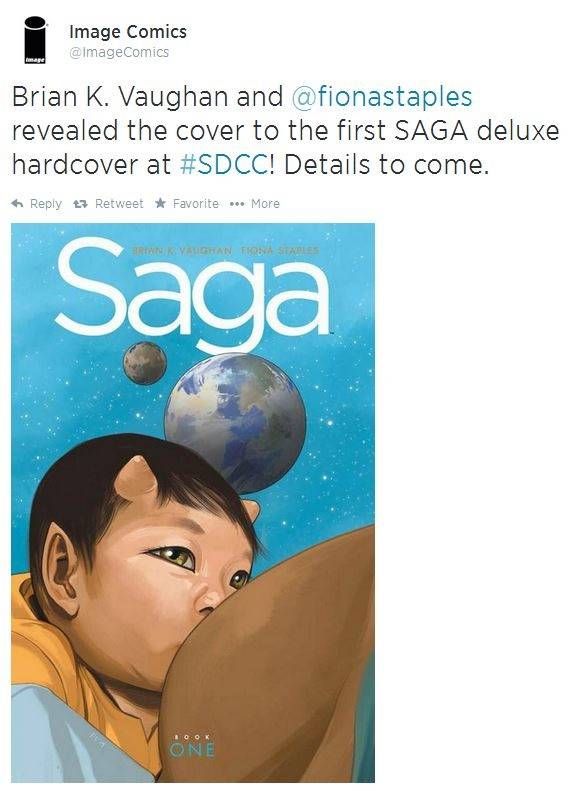Select the Retweet text label

click(x=119, y=204)
